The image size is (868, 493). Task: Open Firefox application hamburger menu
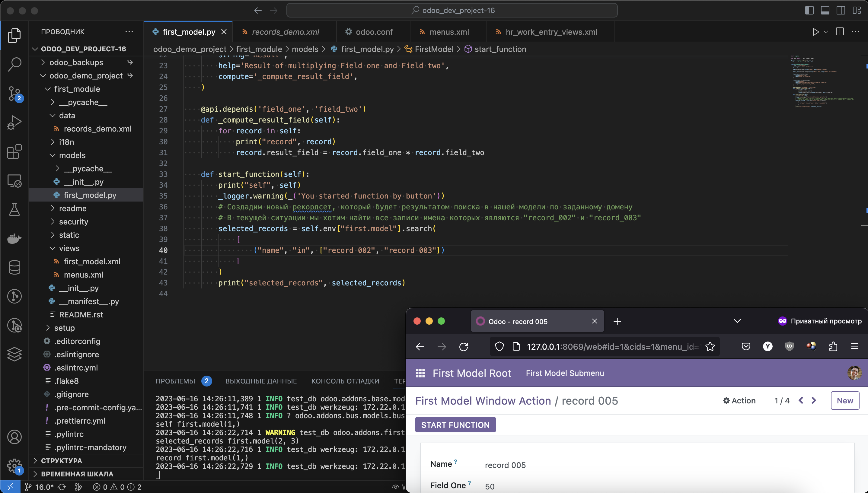(855, 346)
